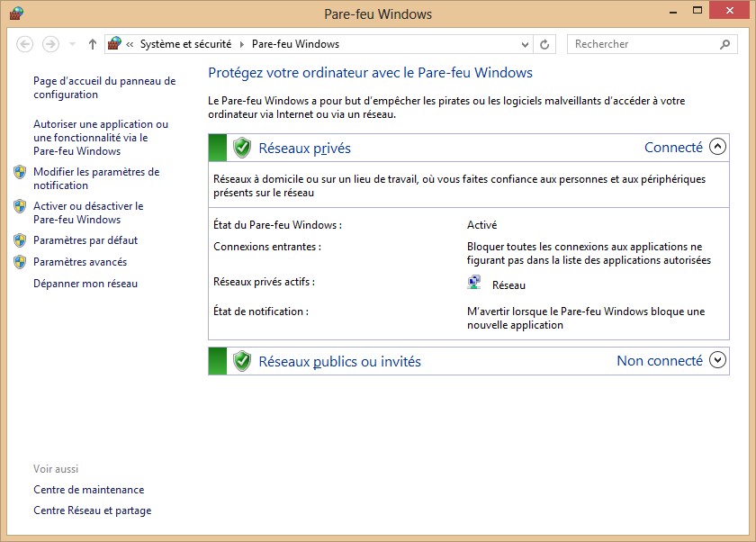Click the green shield icon for Réseaux privés
This screenshot has width=756, height=542.
point(241,148)
